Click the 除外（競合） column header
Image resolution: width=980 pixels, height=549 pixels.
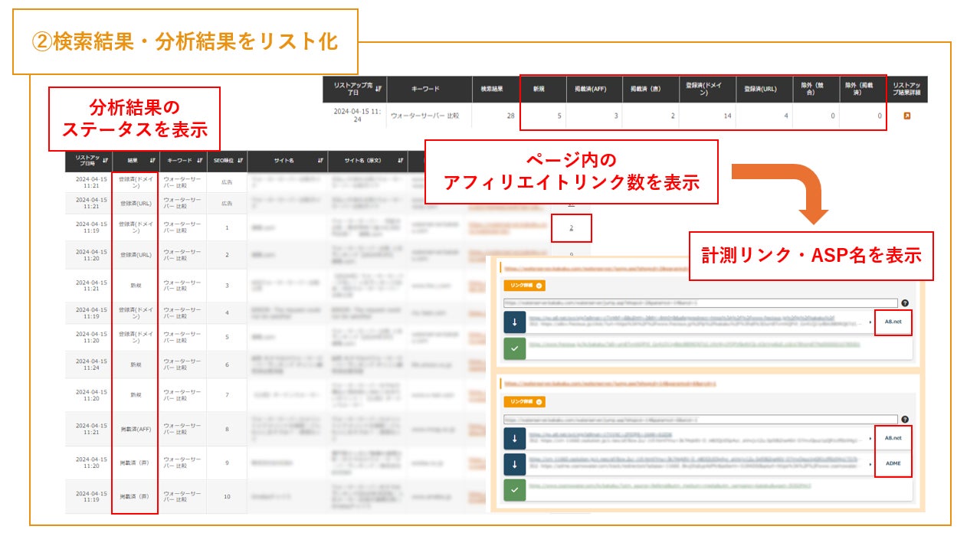click(x=816, y=89)
